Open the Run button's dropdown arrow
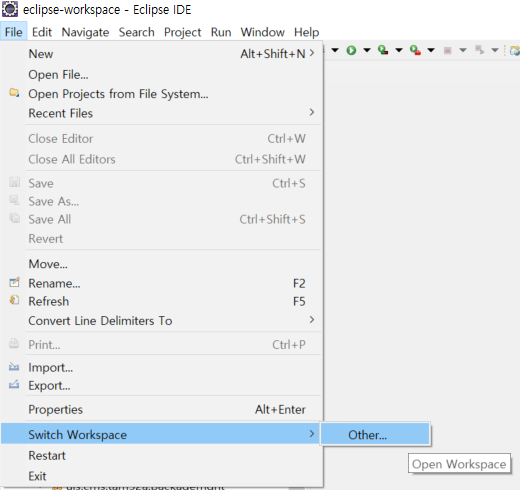Image resolution: width=520 pixels, height=490 pixels. click(x=367, y=50)
